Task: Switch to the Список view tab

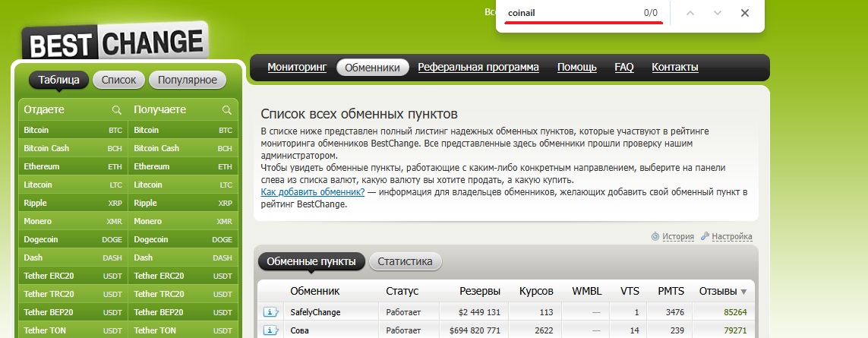Action: (118, 80)
